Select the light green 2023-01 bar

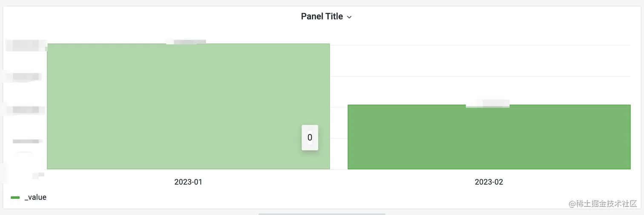(187, 107)
